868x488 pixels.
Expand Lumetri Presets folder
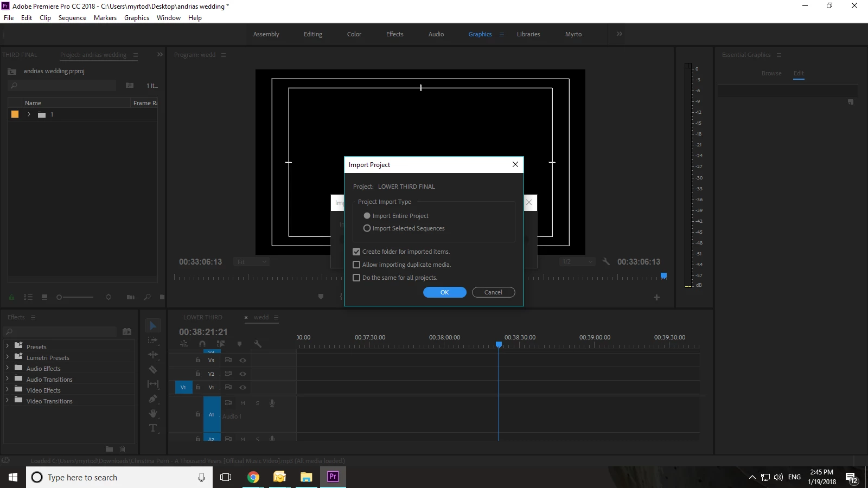pyautogui.click(x=7, y=357)
